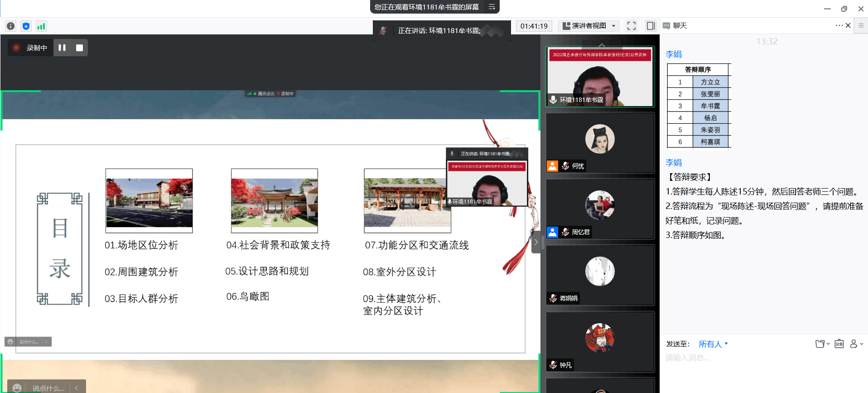
Task: Select the 环境1181牟书霆 video thumbnail
Action: (600, 77)
